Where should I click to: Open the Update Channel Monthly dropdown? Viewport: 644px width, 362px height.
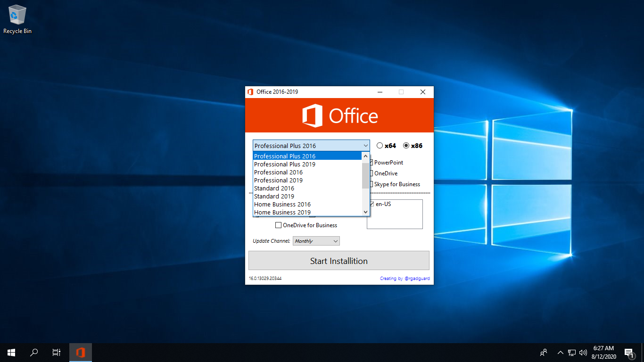tap(316, 241)
